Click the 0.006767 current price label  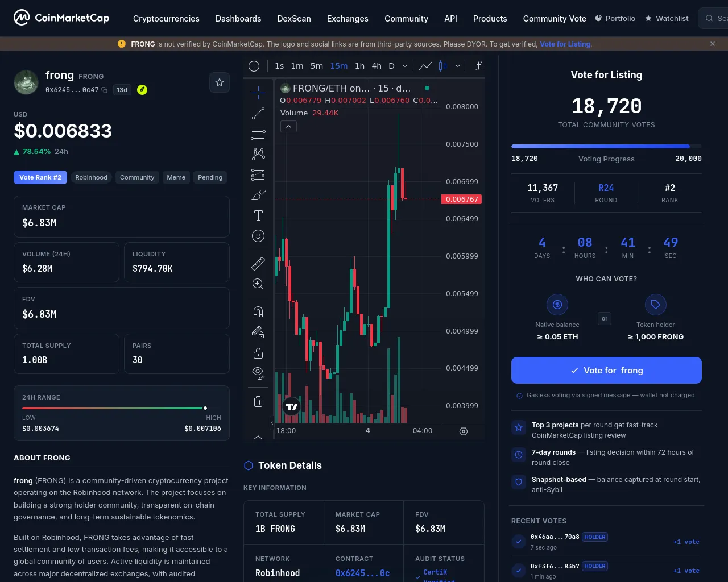tap(462, 199)
